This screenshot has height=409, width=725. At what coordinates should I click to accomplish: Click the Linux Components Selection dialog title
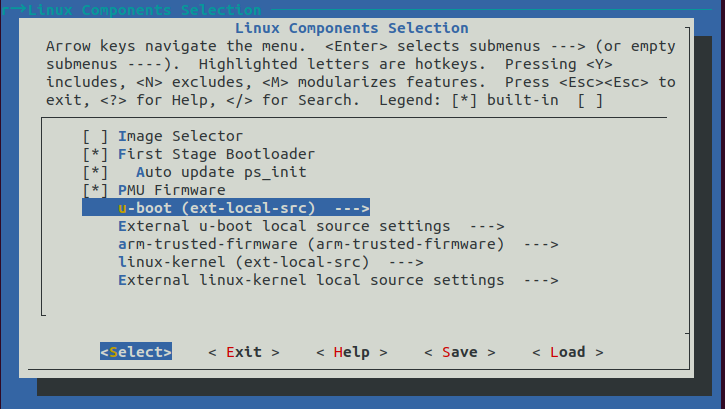[351, 28]
